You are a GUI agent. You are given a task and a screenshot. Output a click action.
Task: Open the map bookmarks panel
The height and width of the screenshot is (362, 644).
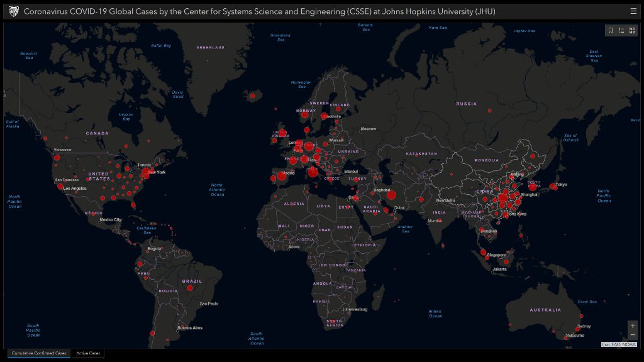coord(611,30)
